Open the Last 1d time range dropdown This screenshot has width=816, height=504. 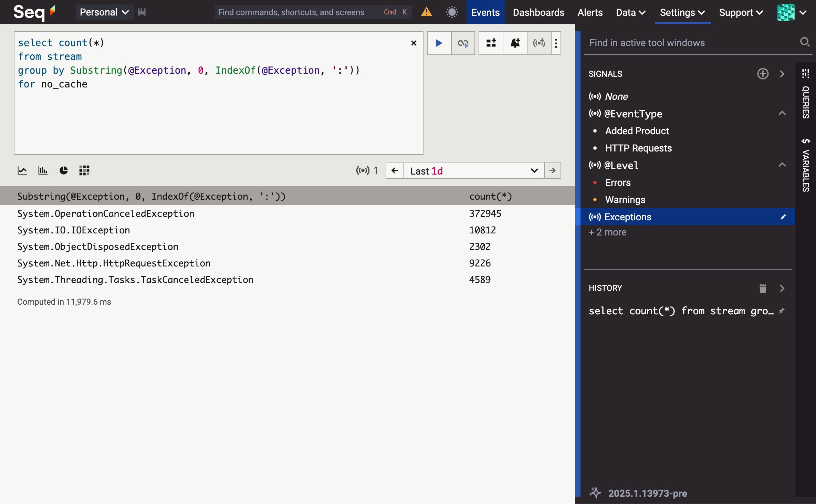coord(473,170)
